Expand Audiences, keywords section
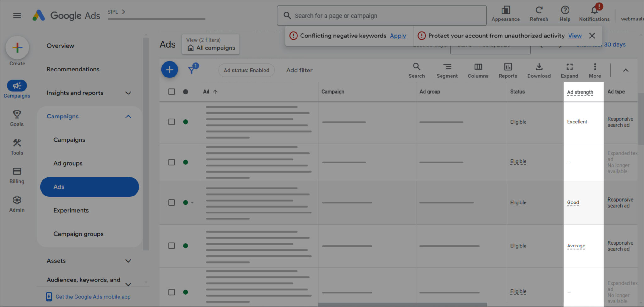The height and width of the screenshot is (307, 644). pyautogui.click(x=128, y=284)
